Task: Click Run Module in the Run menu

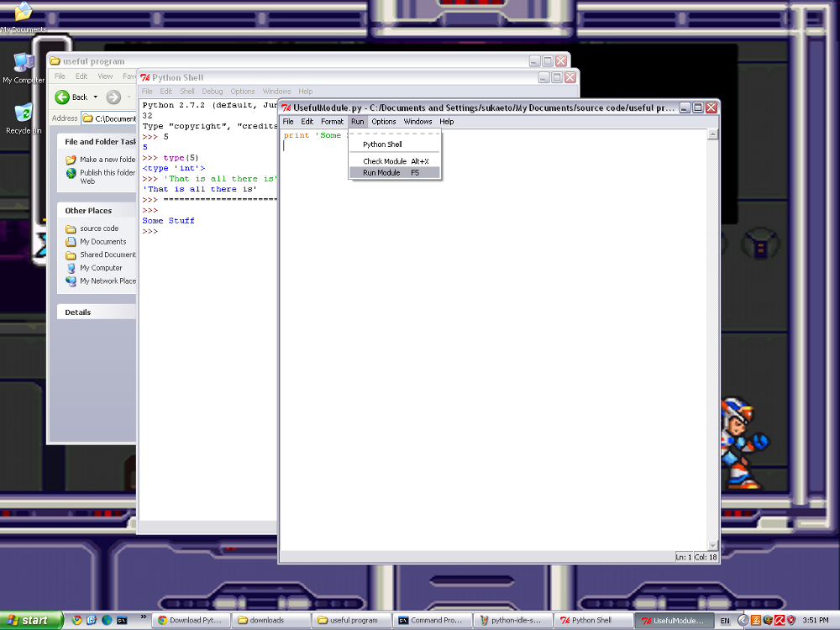Action: (381, 173)
